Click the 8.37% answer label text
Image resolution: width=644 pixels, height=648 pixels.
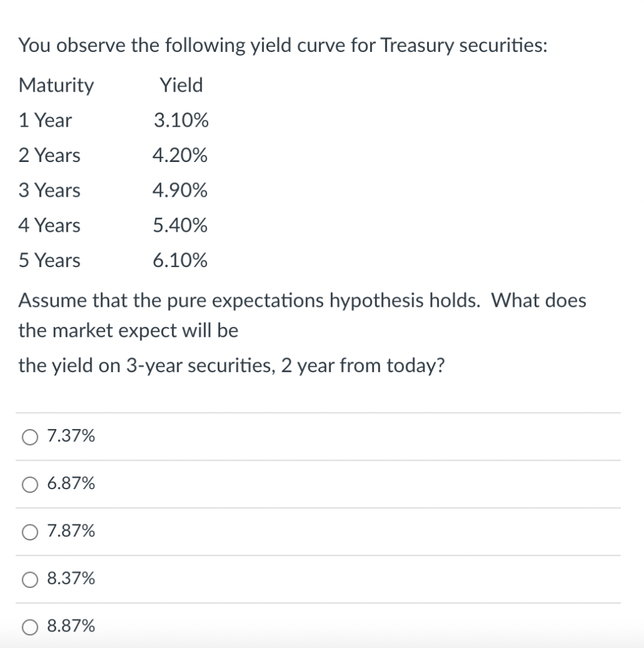(71, 578)
